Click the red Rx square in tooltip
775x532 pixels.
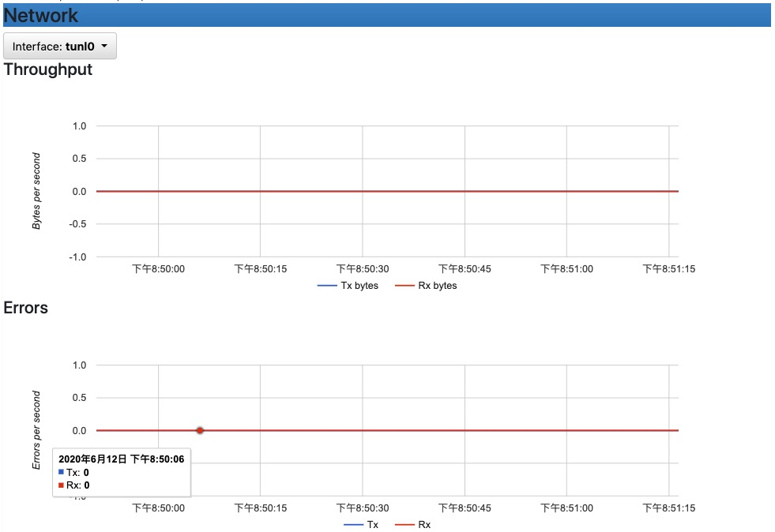pyautogui.click(x=62, y=485)
